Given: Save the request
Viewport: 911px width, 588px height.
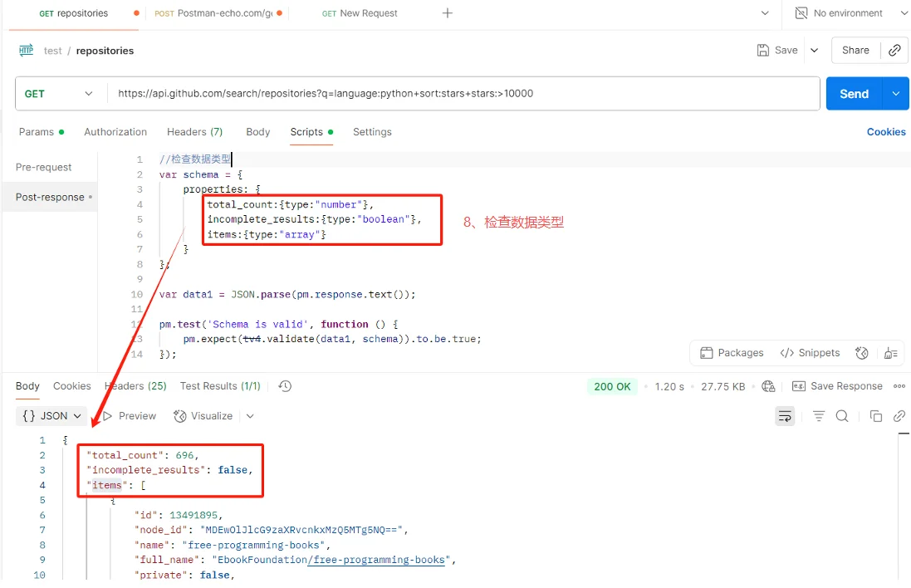Looking at the screenshot, I should 777,51.
